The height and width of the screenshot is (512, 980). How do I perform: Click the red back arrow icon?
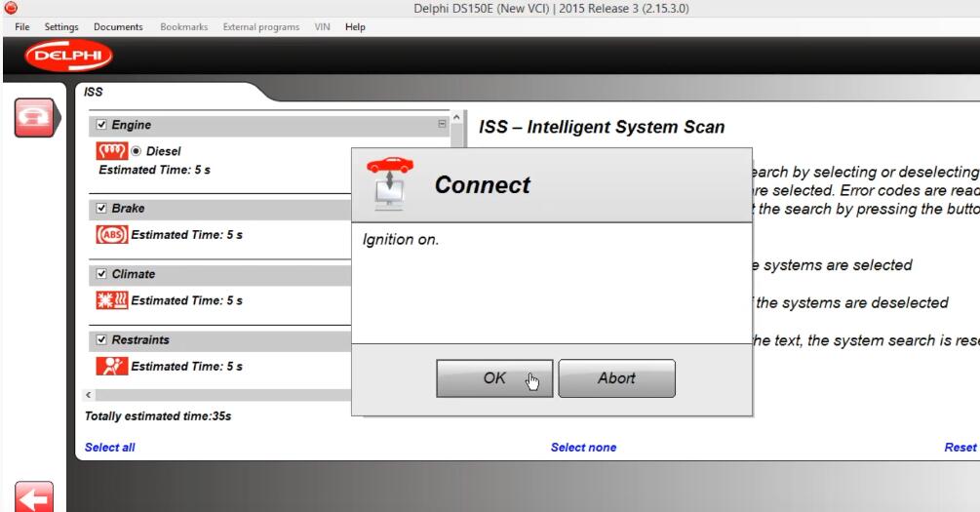tap(32, 496)
